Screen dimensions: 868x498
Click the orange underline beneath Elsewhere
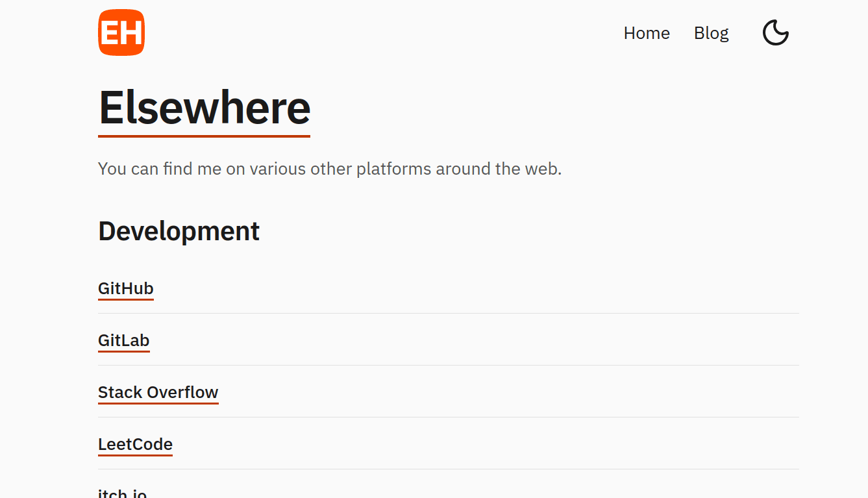[204, 136]
